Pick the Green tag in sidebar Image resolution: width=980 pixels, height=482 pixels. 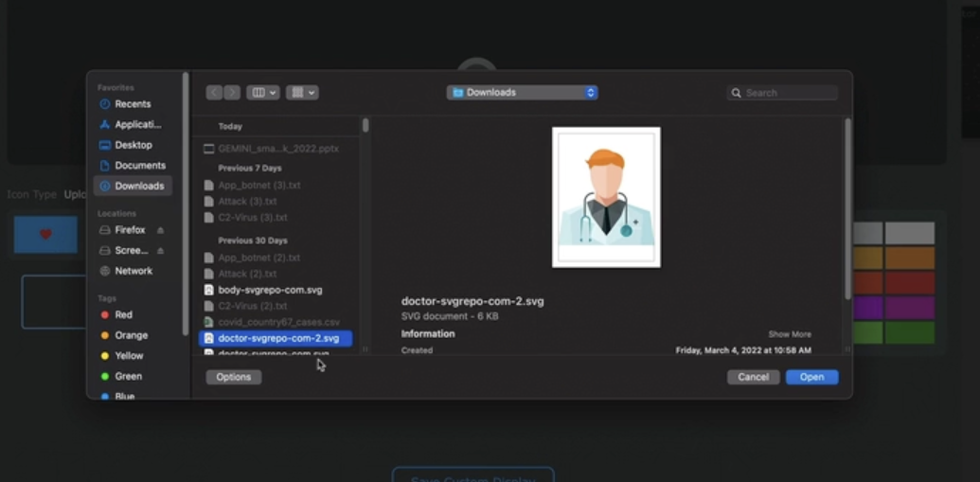click(x=128, y=376)
